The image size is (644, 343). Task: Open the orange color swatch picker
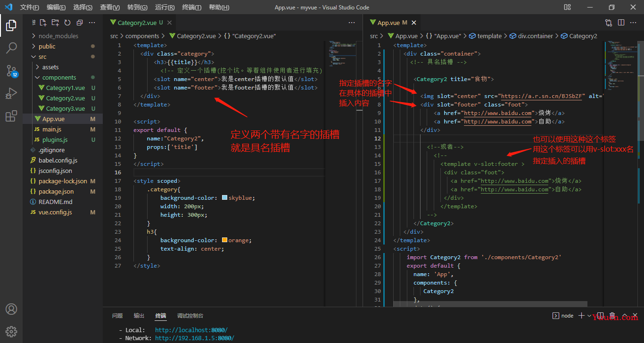pyautogui.click(x=224, y=240)
